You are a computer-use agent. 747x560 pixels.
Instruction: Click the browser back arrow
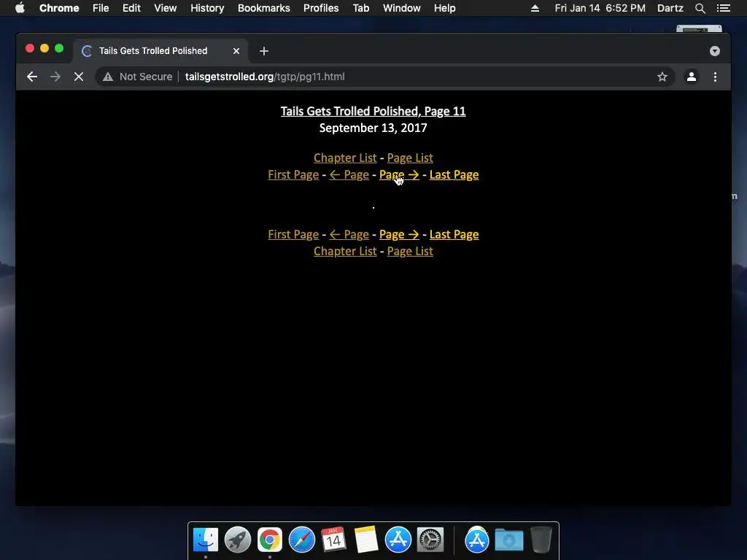tap(32, 77)
